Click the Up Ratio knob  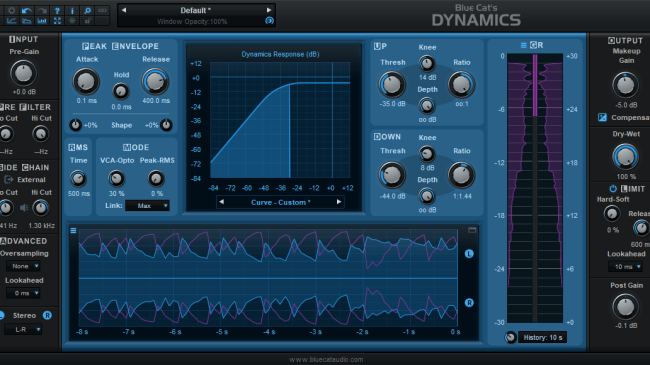(461, 85)
